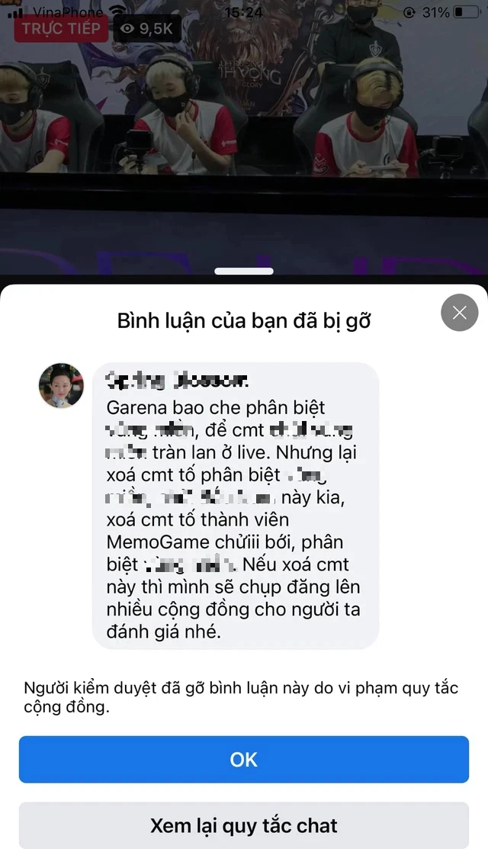Tap the 31% battery percentage

(x=435, y=11)
